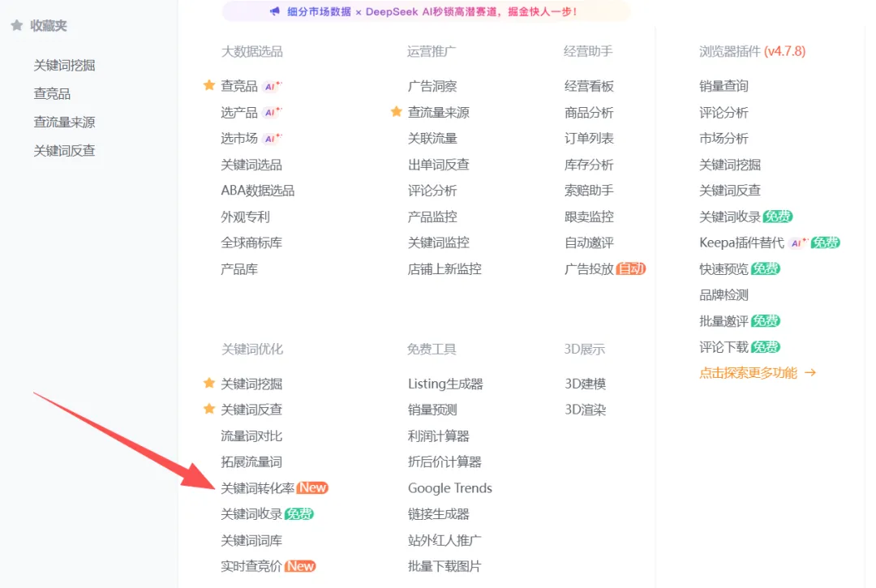
Task: Click the arrow after 点击探索更多功能
Action: tap(810, 372)
